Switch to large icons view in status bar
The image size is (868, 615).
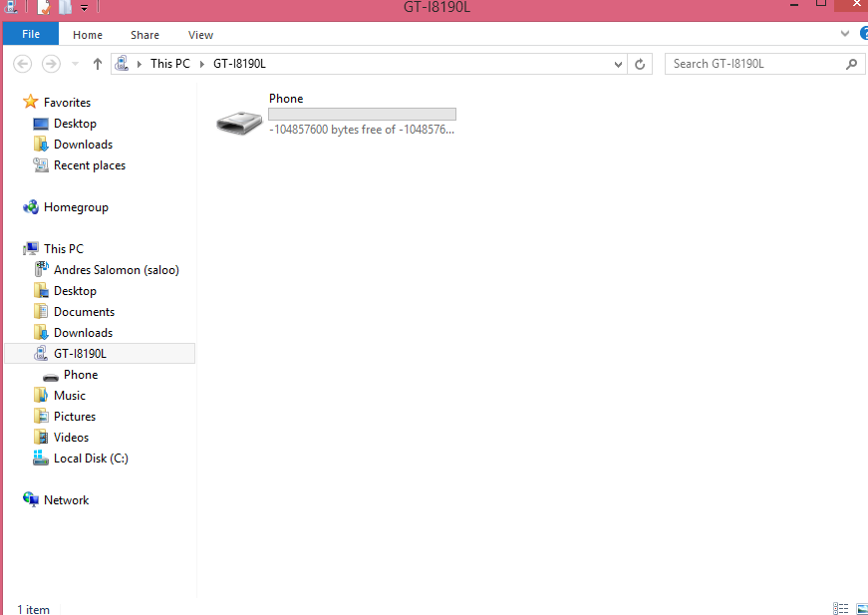[x=861, y=608]
